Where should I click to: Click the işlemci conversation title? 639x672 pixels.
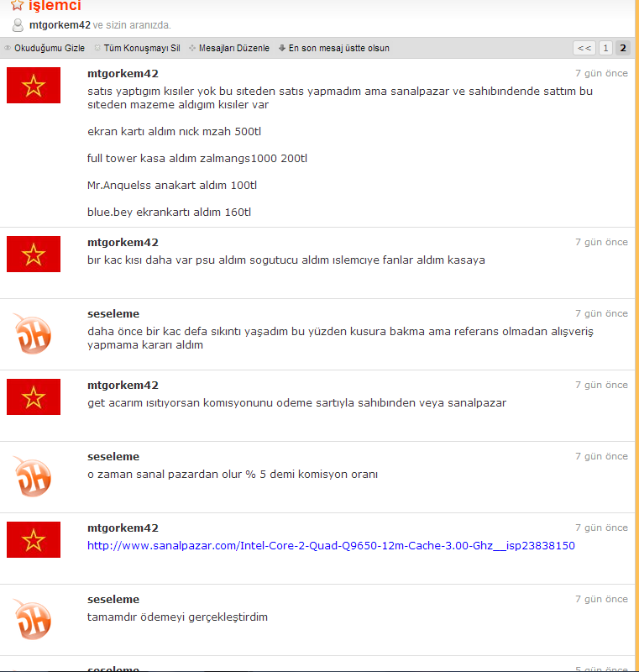click(55, 6)
